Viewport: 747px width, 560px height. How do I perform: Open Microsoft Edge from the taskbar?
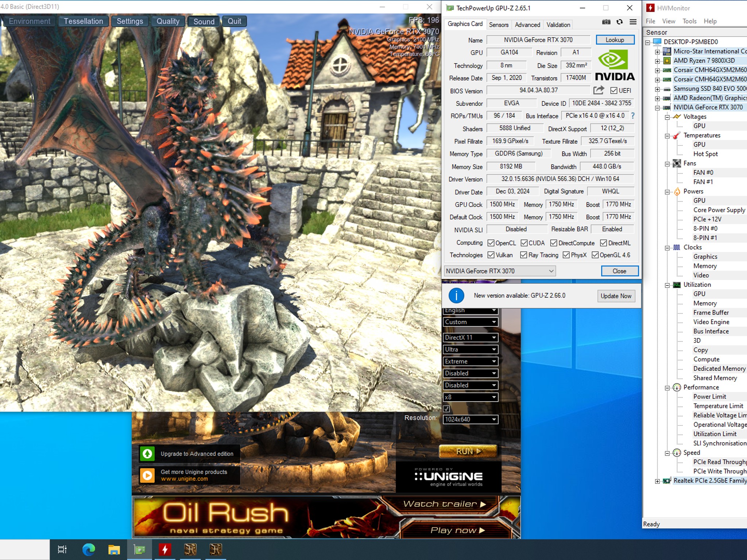point(88,549)
